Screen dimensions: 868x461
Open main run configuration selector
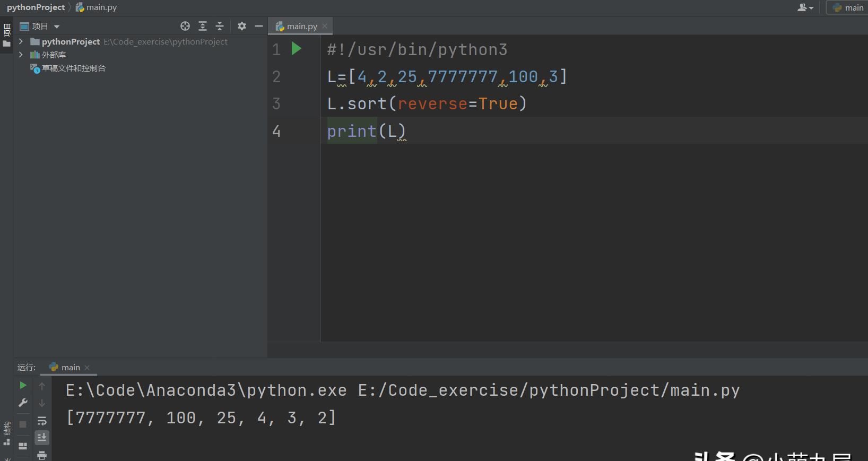pyautogui.click(x=847, y=7)
